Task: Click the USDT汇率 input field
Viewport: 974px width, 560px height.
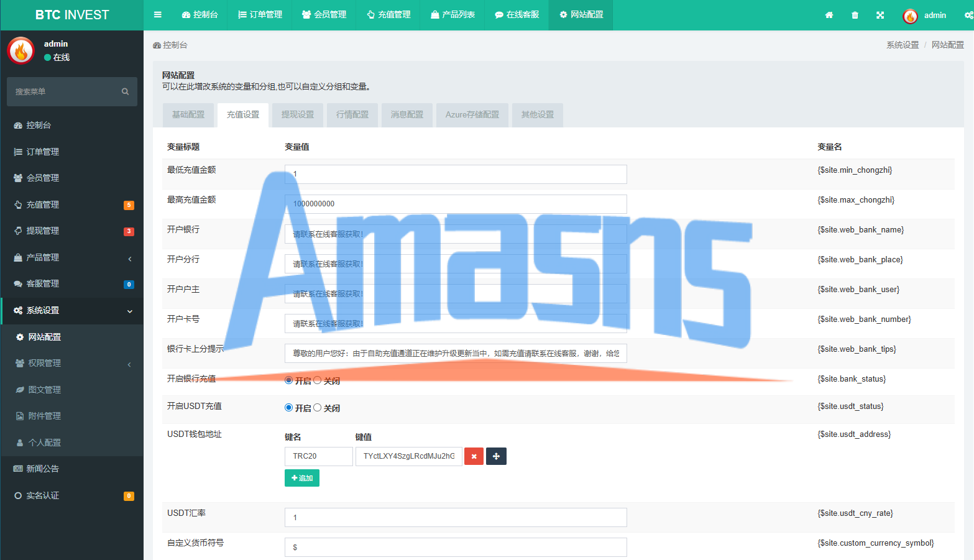Action: pos(456,517)
